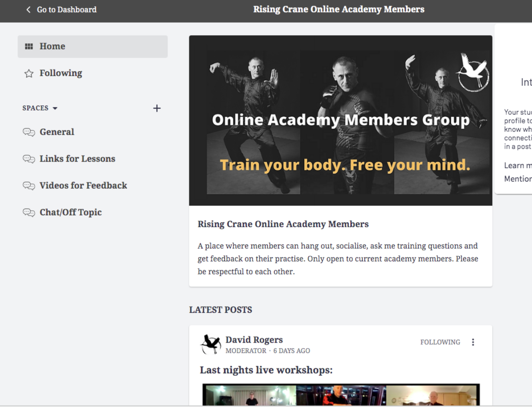
Task: Click the group description paragraph text
Action: 338,259
